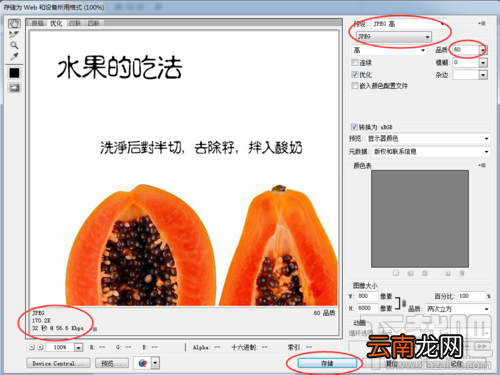Click the 170.2K file size text

41,320
